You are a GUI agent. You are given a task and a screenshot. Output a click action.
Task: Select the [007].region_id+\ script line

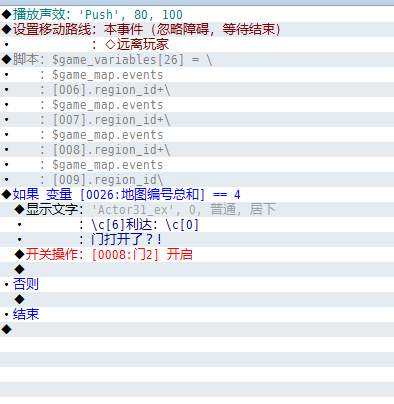point(197,119)
